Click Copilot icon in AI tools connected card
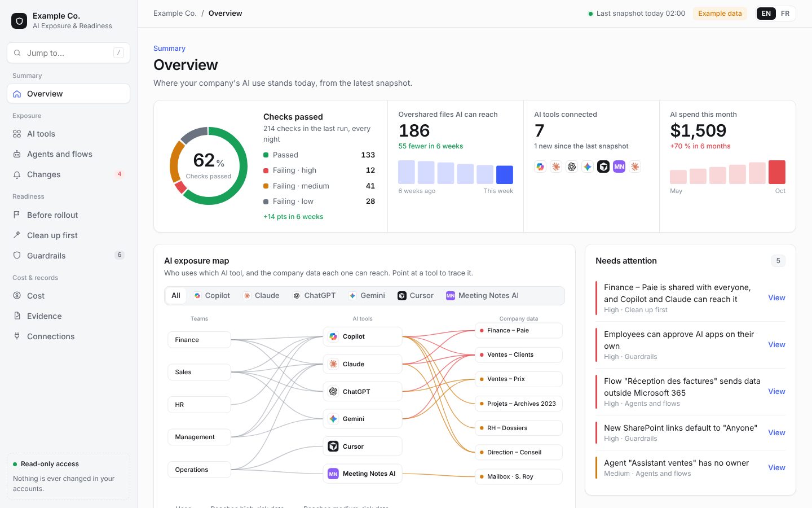The image size is (812, 508). pos(540,167)
